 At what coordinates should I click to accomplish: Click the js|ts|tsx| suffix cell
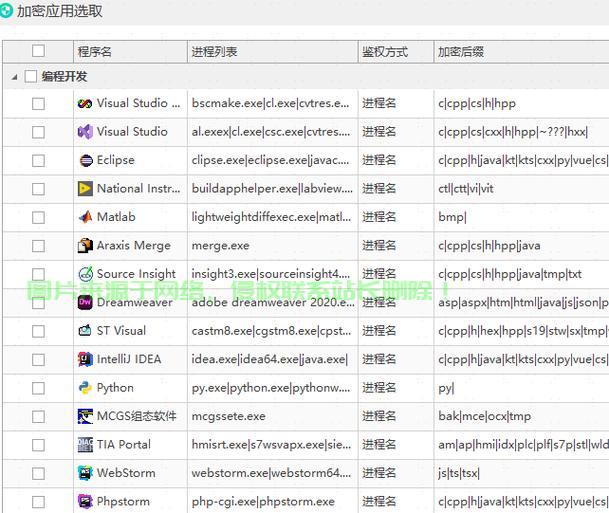click(x=521, y=473)
